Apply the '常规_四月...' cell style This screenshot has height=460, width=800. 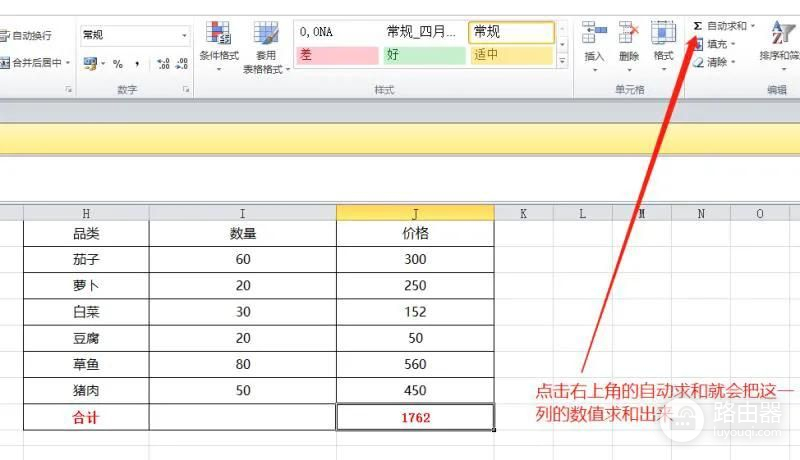click(424, 32)
